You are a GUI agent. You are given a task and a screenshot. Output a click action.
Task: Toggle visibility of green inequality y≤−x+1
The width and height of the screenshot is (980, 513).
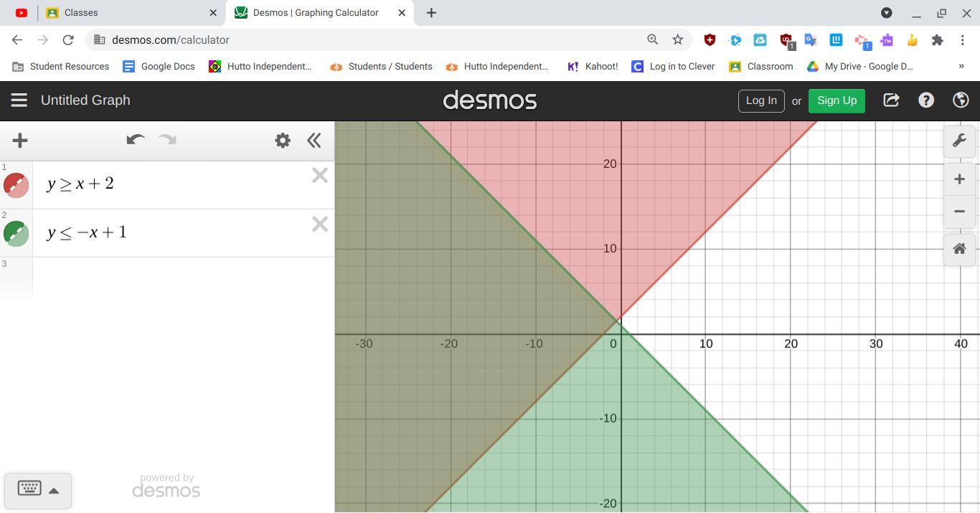(16, 233)
